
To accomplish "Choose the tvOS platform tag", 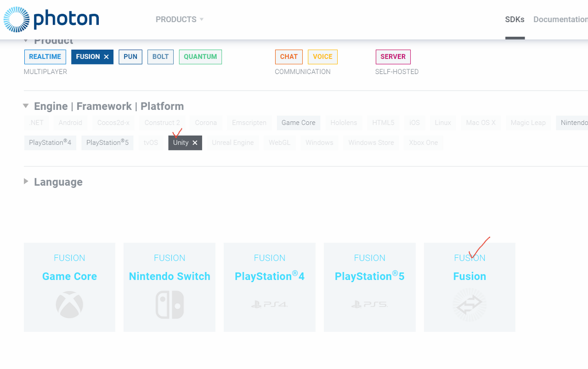I will (x=151, y=142).
